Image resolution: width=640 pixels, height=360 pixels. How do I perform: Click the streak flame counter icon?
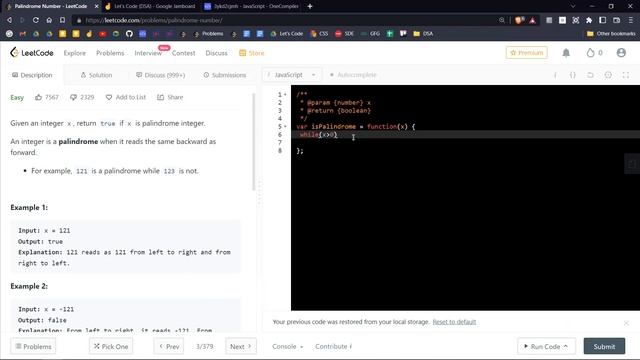590,53
